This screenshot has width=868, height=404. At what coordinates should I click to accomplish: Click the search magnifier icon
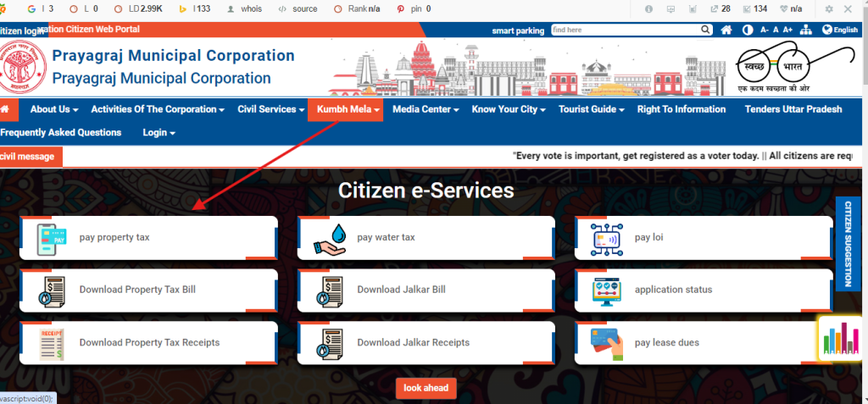(704, 30)
